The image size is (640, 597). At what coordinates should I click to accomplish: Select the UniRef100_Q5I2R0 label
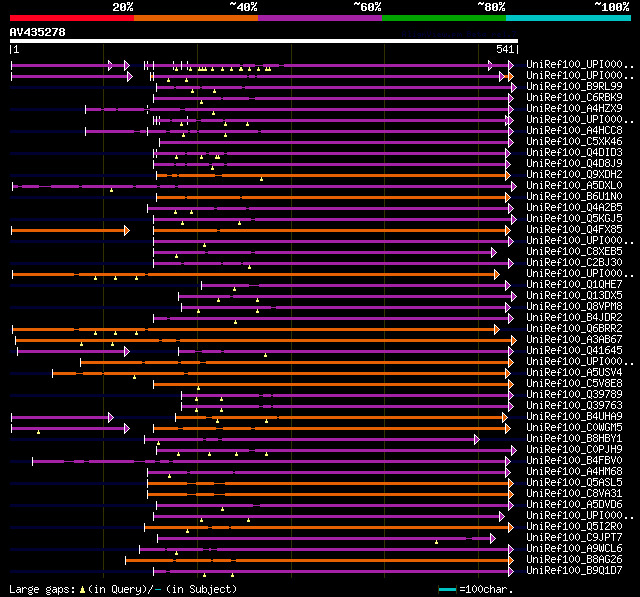(x=574, y=527)
